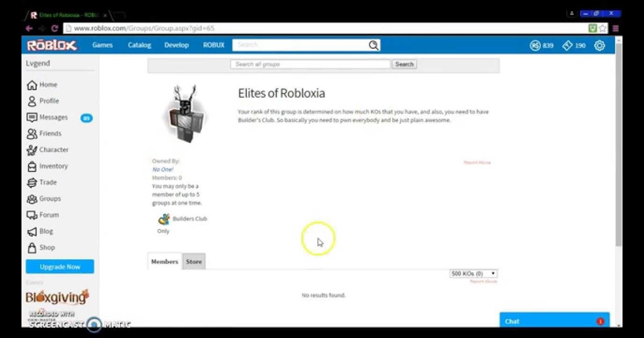
Task: Open the Blog link
Action: (40, 231)
